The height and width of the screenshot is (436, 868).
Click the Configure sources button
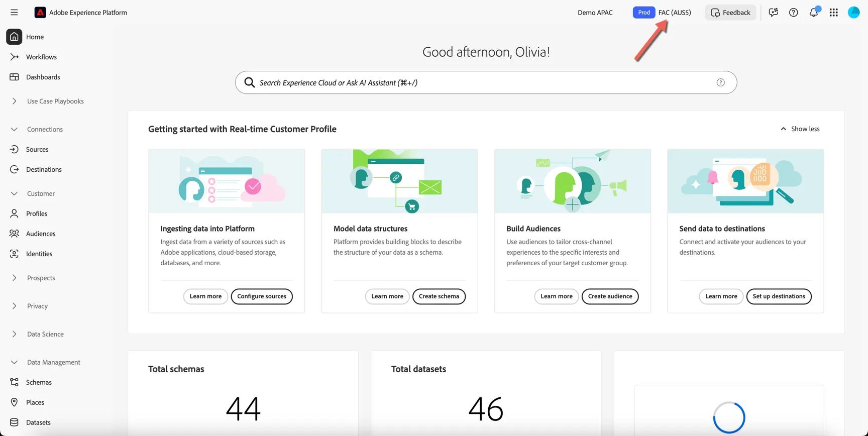pos(262,296)
